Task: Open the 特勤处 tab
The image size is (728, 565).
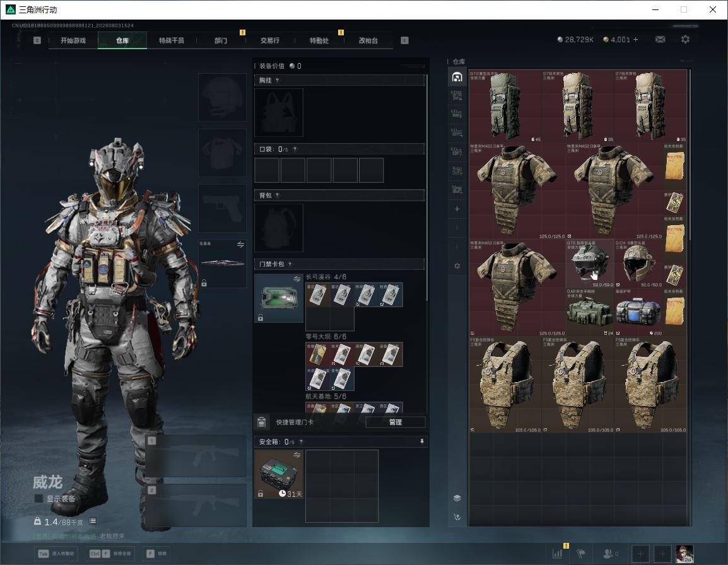Action: pos(319,40)
